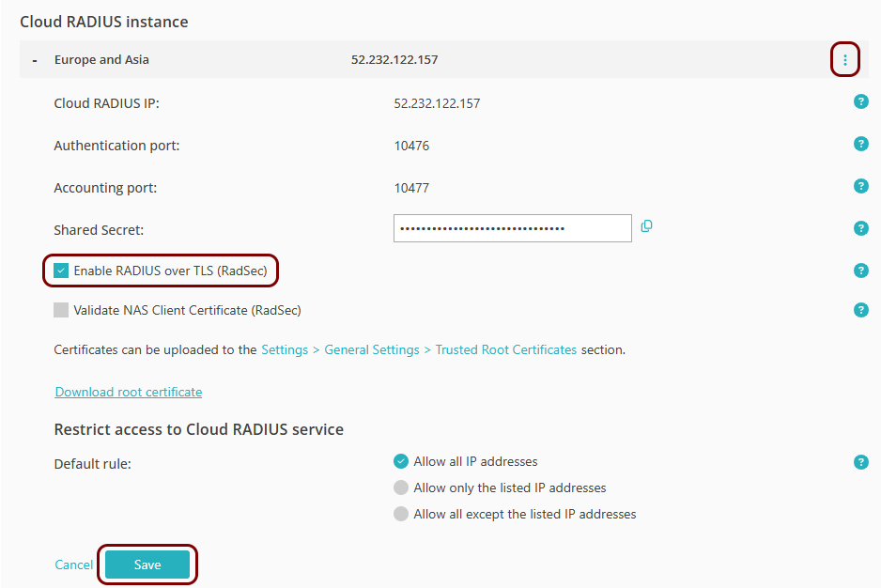Cancel the Cloud RADIUS changes

pyautogui.click(x=73, y=565)
